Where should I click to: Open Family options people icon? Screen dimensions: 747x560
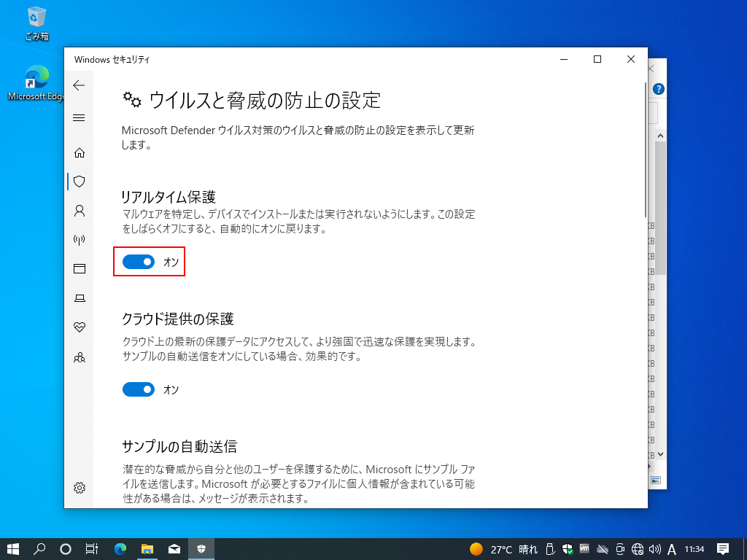(x=80, y=357)
